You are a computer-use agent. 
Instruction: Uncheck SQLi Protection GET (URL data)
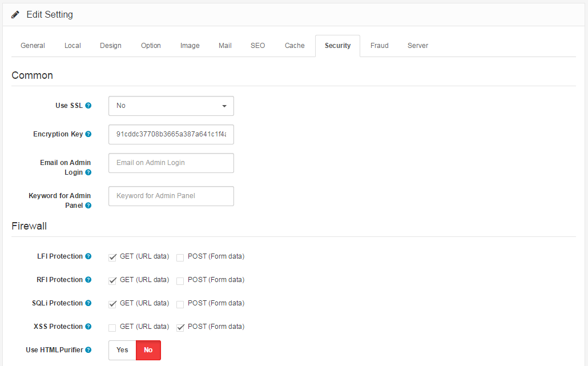click(x=112, y=304)
